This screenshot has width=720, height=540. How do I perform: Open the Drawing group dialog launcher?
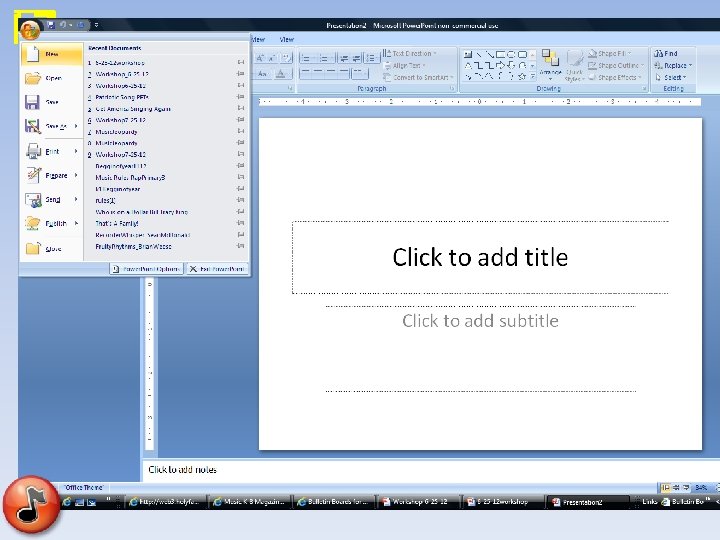coord(644,88)
